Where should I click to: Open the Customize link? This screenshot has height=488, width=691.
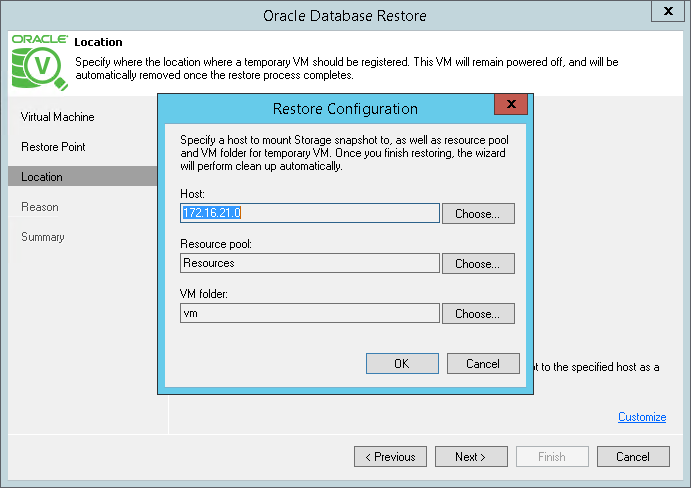tap(641, 417)
